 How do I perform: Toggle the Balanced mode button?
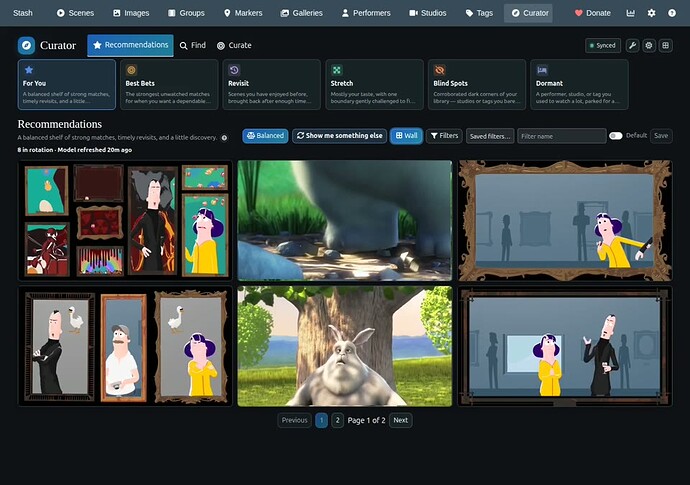pyautogui.click(x=265, y=136)
